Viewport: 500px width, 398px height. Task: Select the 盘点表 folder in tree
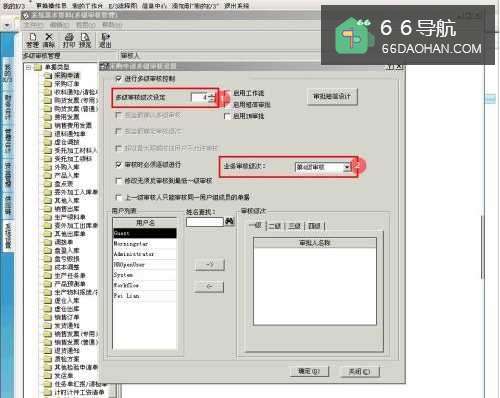pos(63,184)
